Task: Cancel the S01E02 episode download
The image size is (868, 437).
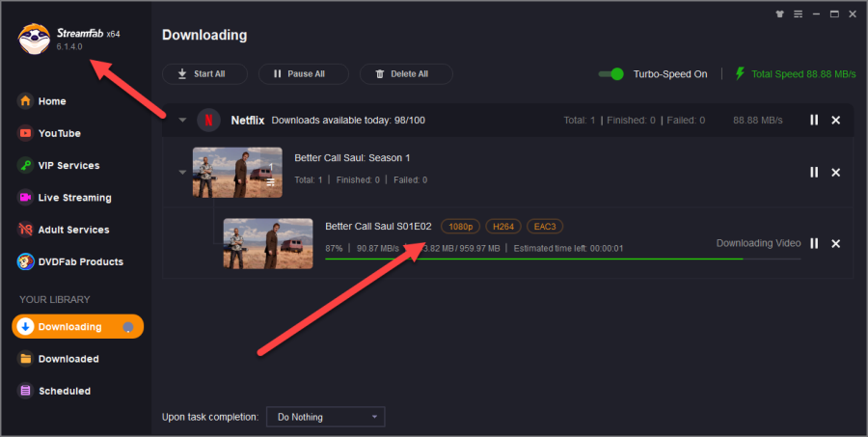Action: coord(836,243)
